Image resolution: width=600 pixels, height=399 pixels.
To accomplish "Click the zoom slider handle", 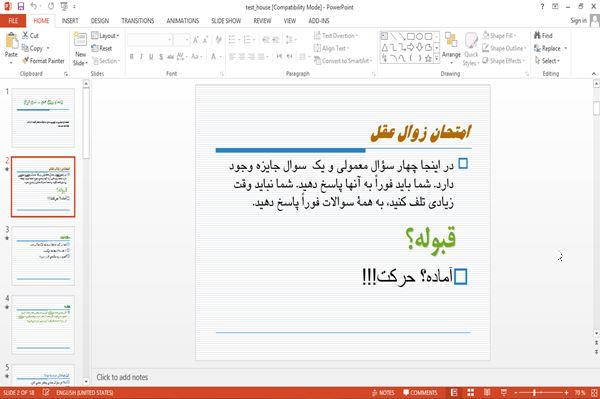I will click(535, 392).
